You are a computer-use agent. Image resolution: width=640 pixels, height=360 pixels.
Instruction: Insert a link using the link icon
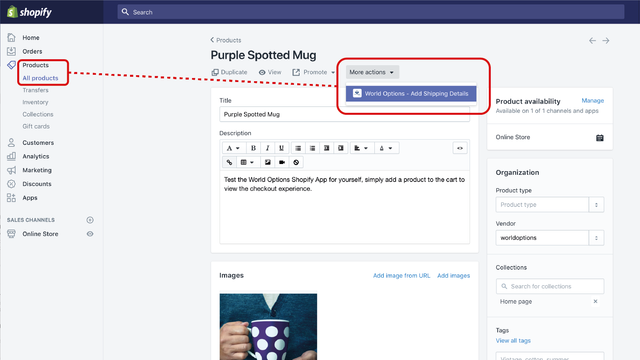pos(229,162)
